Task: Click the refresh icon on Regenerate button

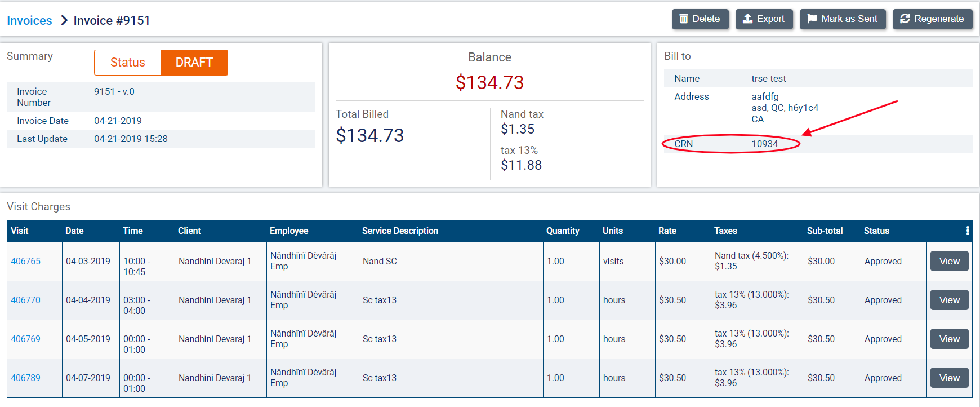Action: (905, 19)
